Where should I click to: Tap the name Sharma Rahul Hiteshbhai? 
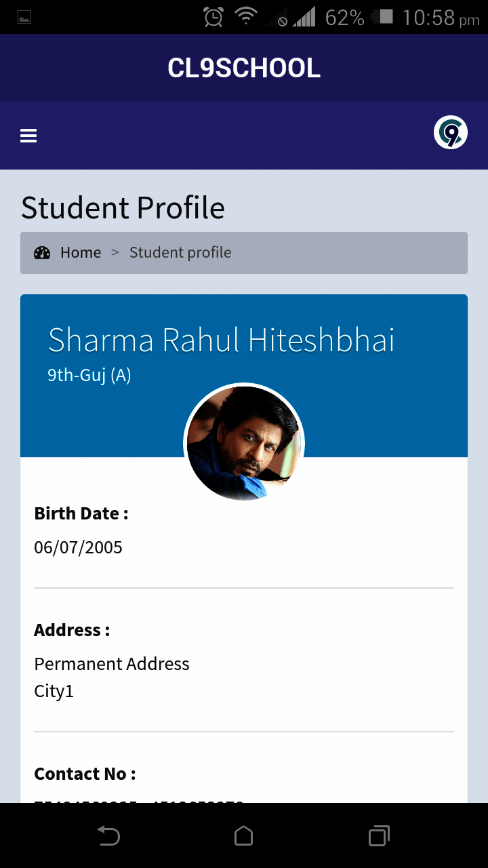[221, 340]
